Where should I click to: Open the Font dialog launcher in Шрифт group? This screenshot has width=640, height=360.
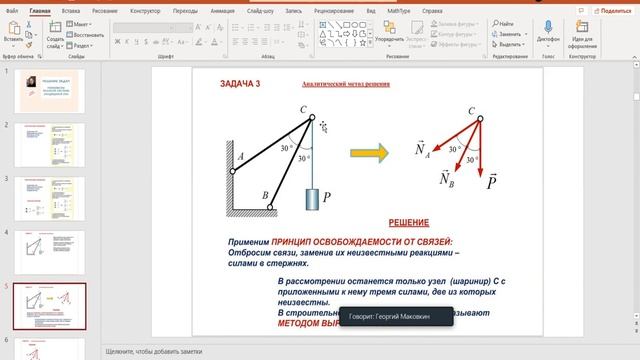click(225, 56)
